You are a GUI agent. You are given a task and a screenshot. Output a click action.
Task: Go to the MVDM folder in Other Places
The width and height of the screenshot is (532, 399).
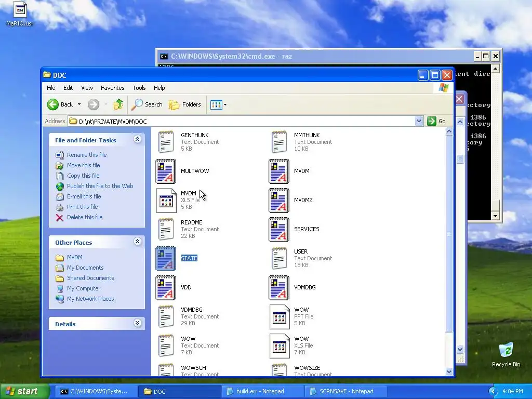[x=75, y=257]
